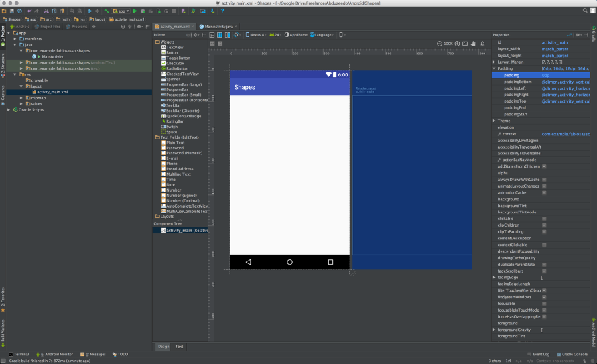The image size is (597, 364).
Task: Click Scroll from Source target icon
Action: (x=123, y=27)
